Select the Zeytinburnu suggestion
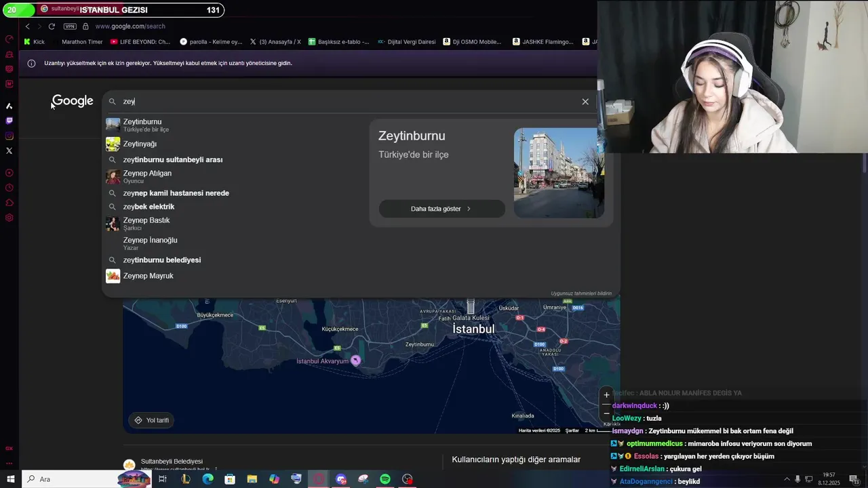This screenshot has height=488, width=868. coord(234,125)
